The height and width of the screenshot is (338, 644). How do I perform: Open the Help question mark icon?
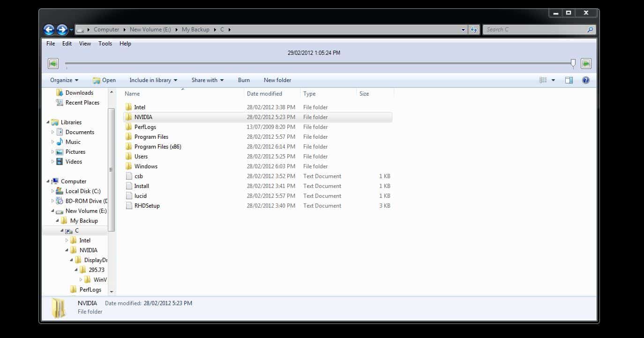tap(585, 80)
